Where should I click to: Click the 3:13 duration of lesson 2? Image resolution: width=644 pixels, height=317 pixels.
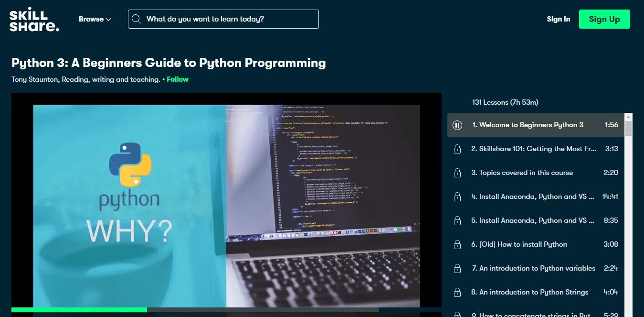pos(612,149)
